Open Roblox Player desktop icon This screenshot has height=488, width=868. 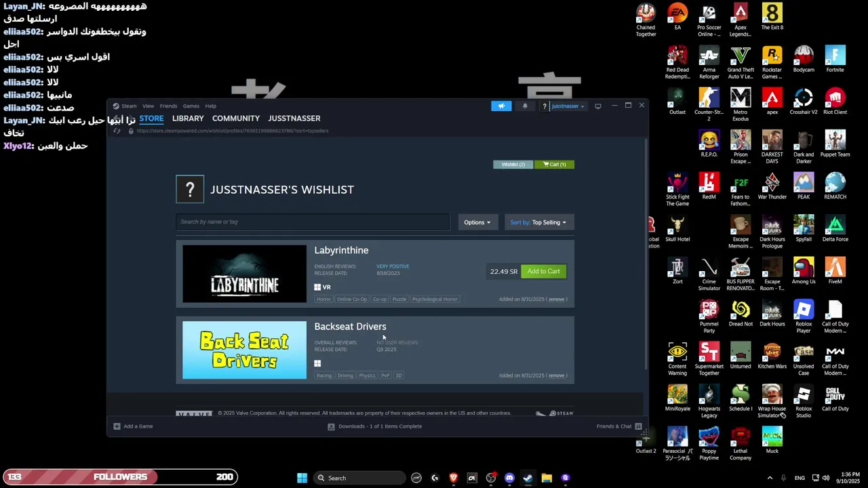804,317
